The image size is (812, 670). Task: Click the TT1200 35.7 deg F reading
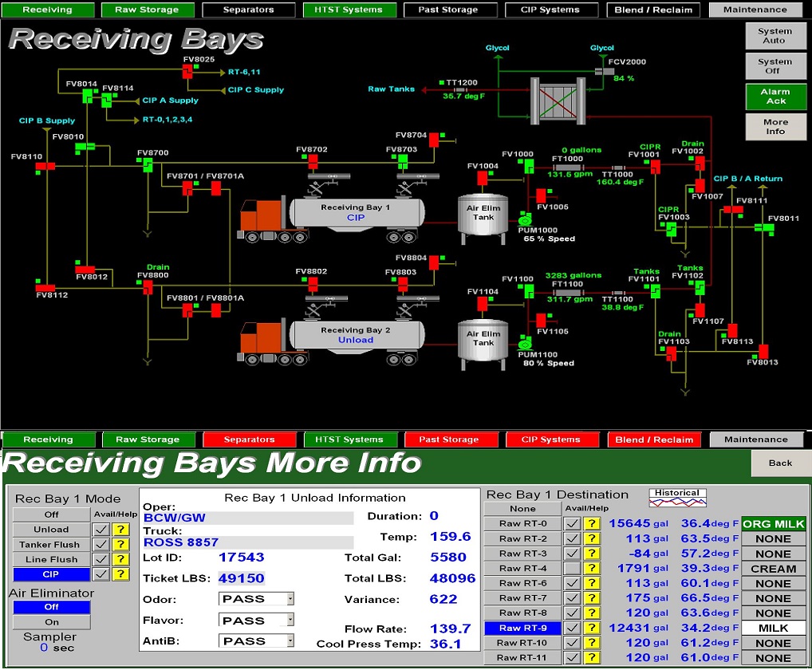point(463,96)
